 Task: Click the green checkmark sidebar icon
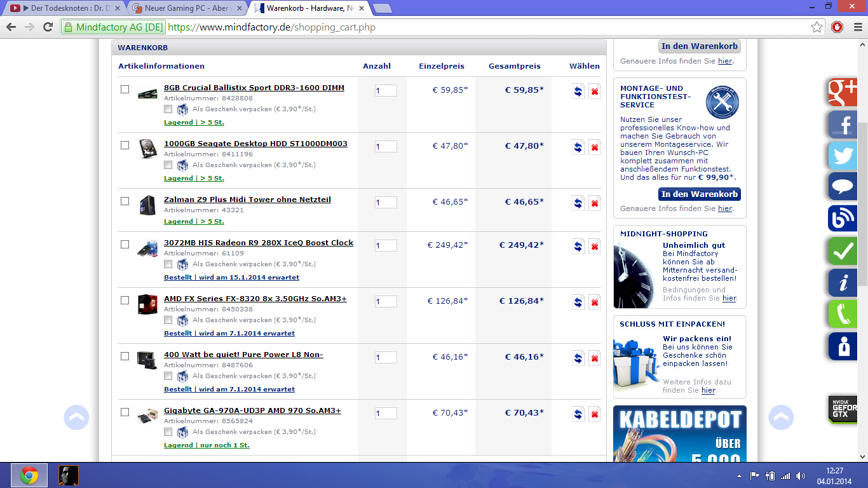pos(843,251)
